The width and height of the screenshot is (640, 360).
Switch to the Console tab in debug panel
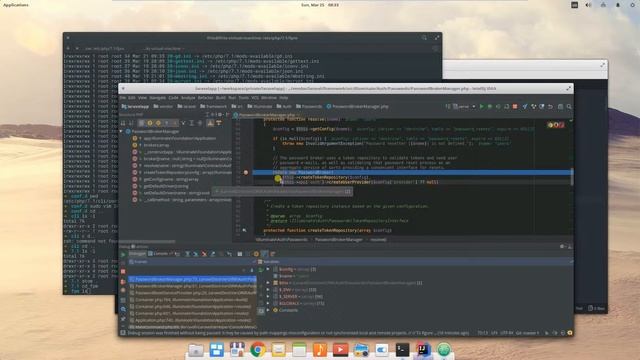coord(160,253)
